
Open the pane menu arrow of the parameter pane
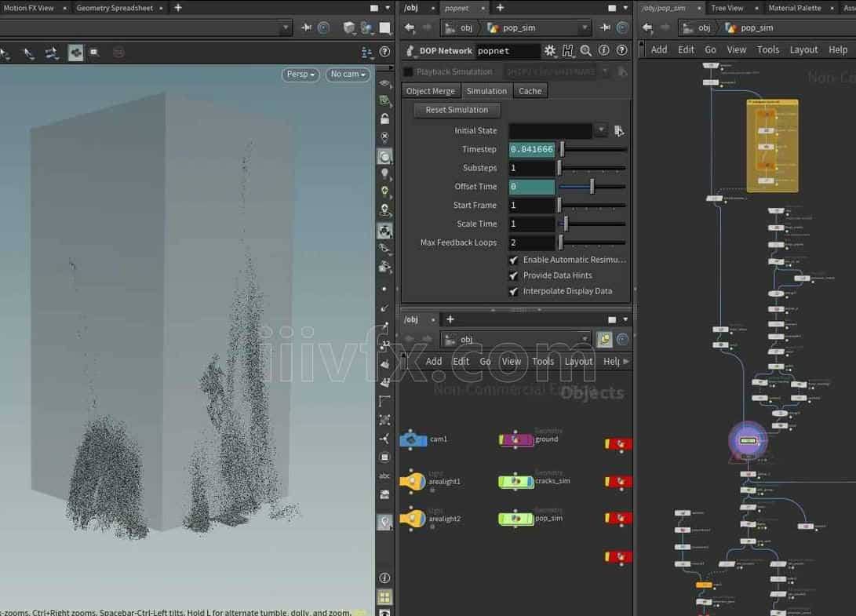[x=625, y=8]
